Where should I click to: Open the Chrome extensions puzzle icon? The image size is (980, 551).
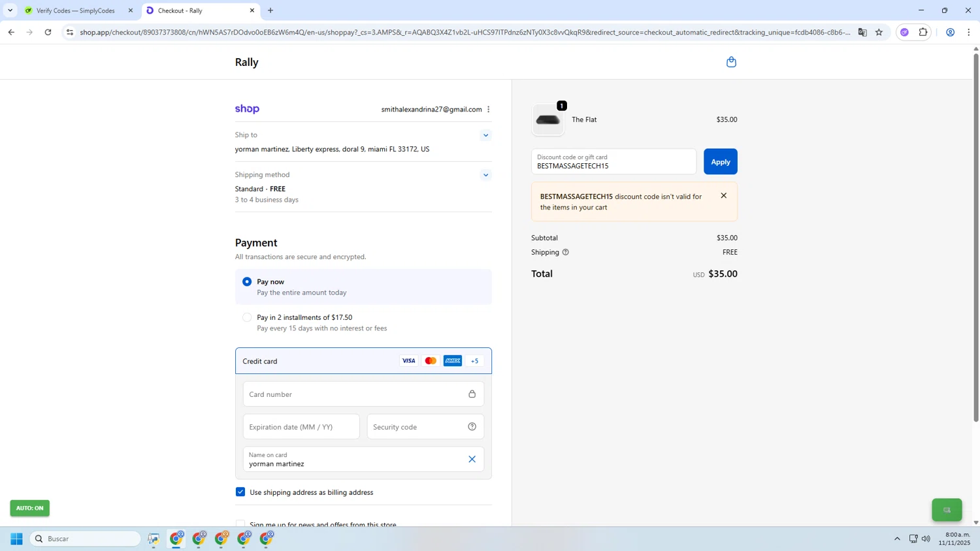click(923, 32)
